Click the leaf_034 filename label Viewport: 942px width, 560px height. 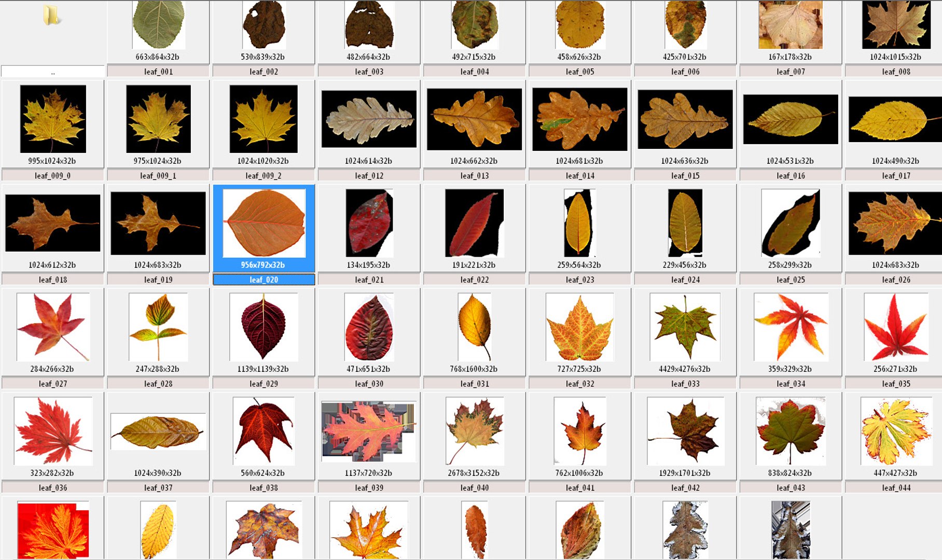click(791, 384)
